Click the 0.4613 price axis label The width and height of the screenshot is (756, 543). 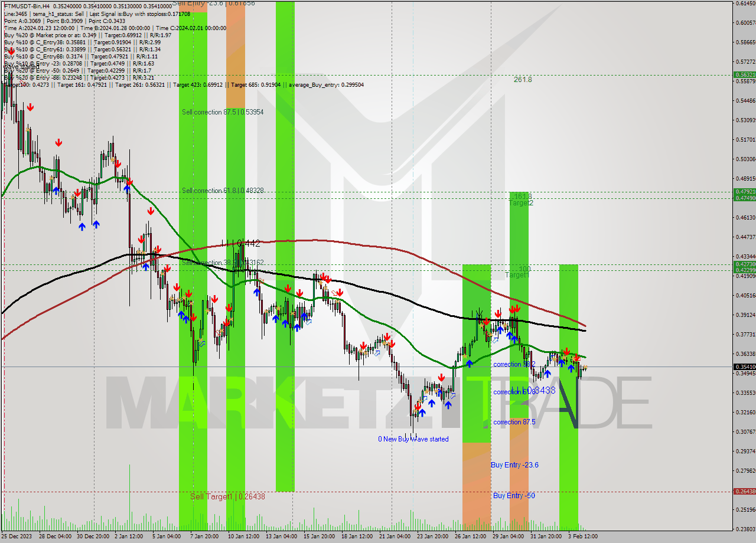click(745, 217)
